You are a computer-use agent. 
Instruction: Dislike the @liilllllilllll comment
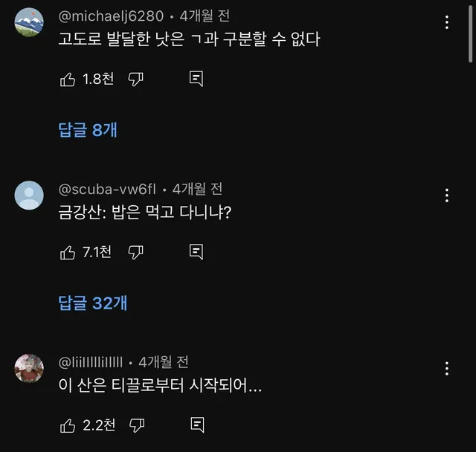tap(135, 425)
